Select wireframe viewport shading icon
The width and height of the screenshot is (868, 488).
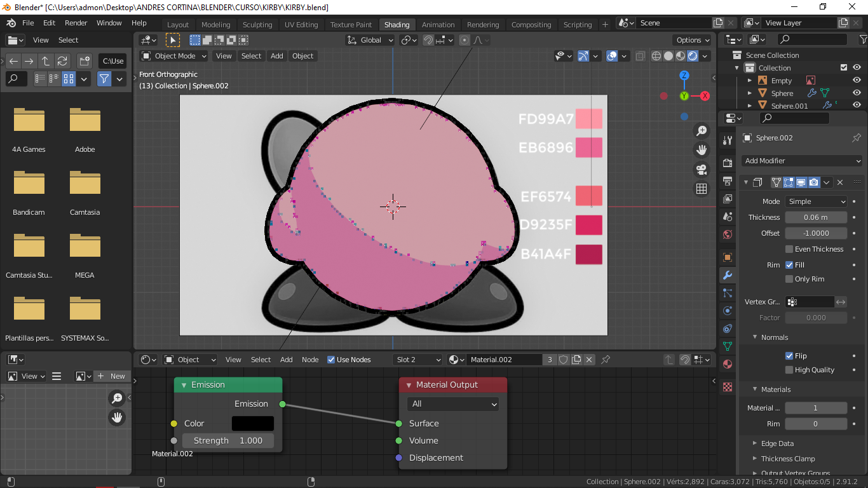click(656, 56)
